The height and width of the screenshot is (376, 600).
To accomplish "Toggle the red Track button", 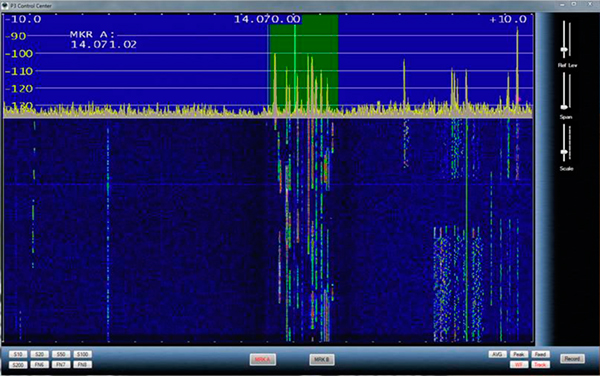I will pyautogui.click(x=540, y=365).
